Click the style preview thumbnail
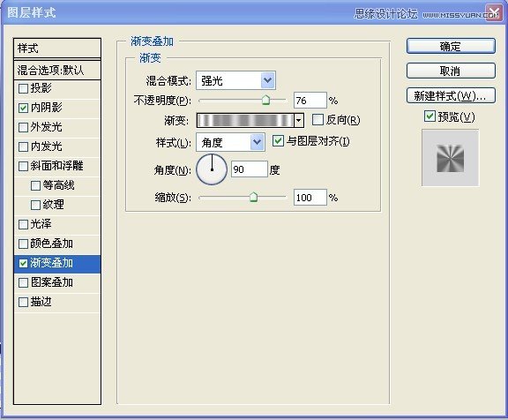Screen dimensions: 508x420 [451, 158]
